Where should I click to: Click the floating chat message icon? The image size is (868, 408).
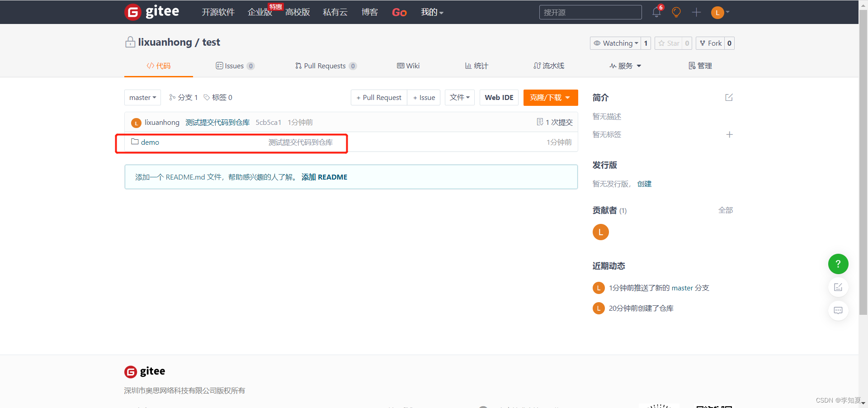838,310
